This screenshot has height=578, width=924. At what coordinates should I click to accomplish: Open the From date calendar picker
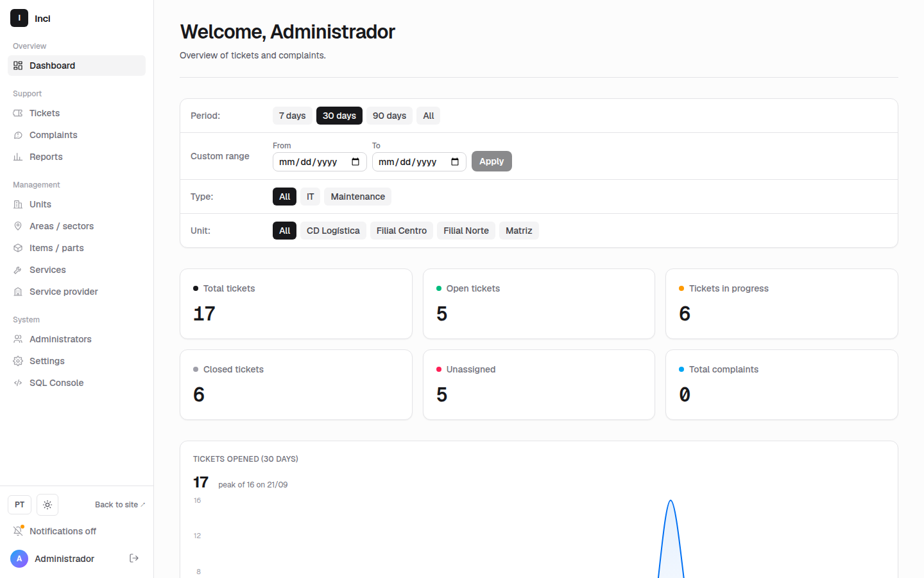click(355, 162)
